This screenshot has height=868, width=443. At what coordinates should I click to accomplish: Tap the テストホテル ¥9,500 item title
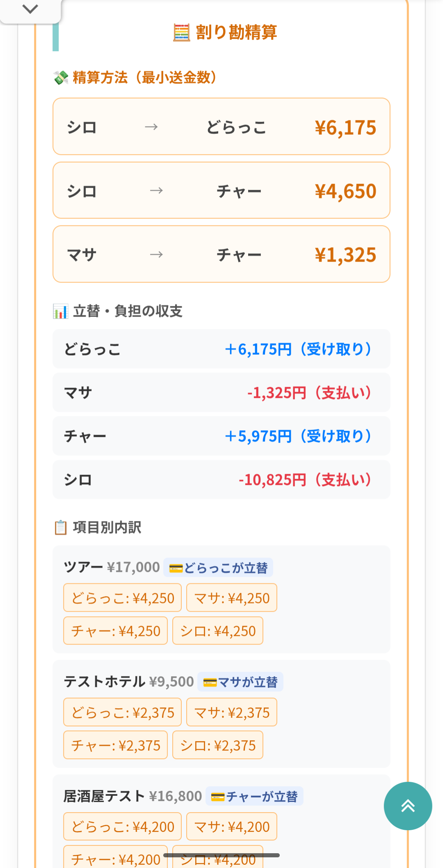[128, 682]
